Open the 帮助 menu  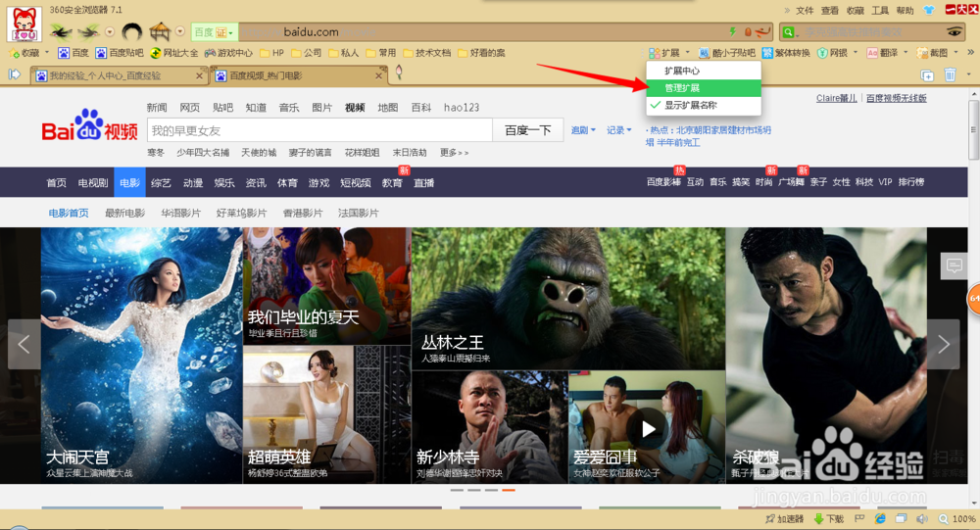coord(905,10)
